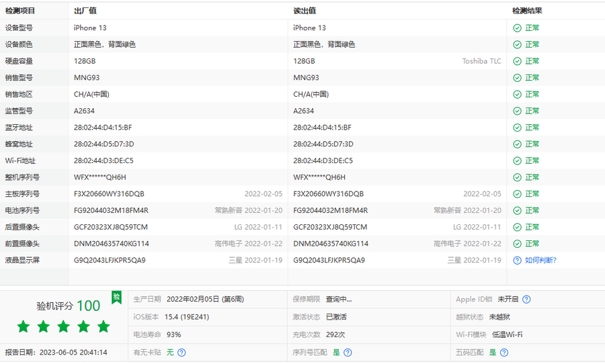
Task: Click the fifth green rating star
Action: point(104,326)
